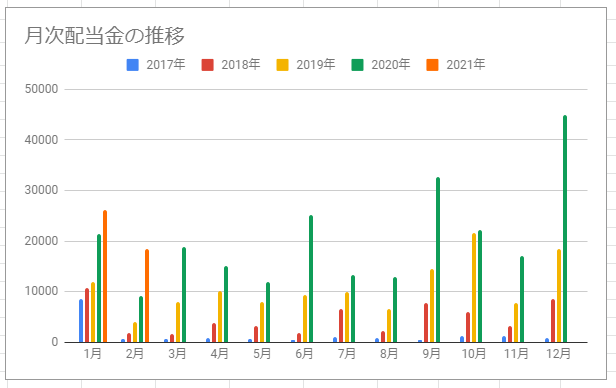Select the yellow 2019 bar for 9月
The width and height of the screenshot is (616, 388).
pos(432,306)
